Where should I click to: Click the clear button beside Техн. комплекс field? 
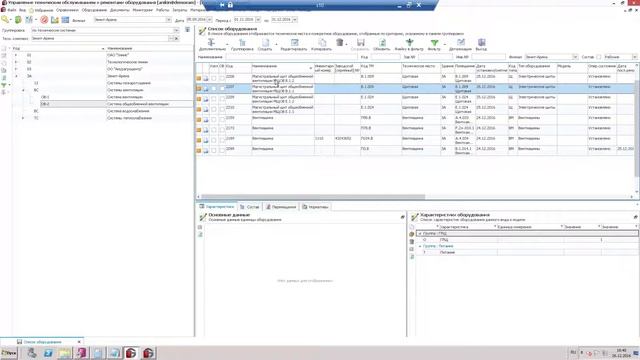click(176, 38)
